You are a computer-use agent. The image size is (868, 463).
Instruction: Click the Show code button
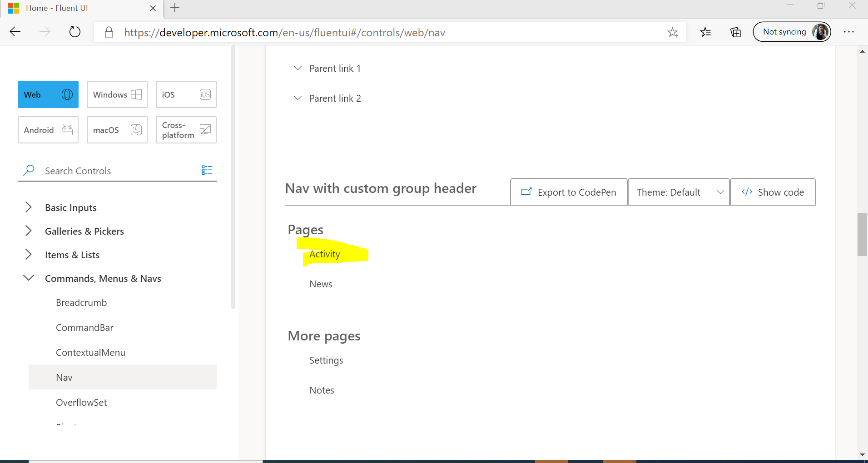[773, 192]
